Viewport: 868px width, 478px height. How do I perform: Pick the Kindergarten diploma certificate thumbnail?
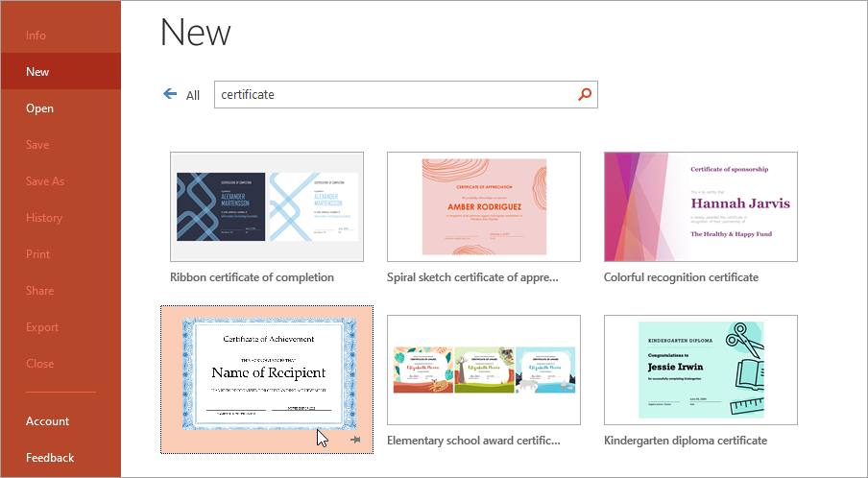(700, 370)
